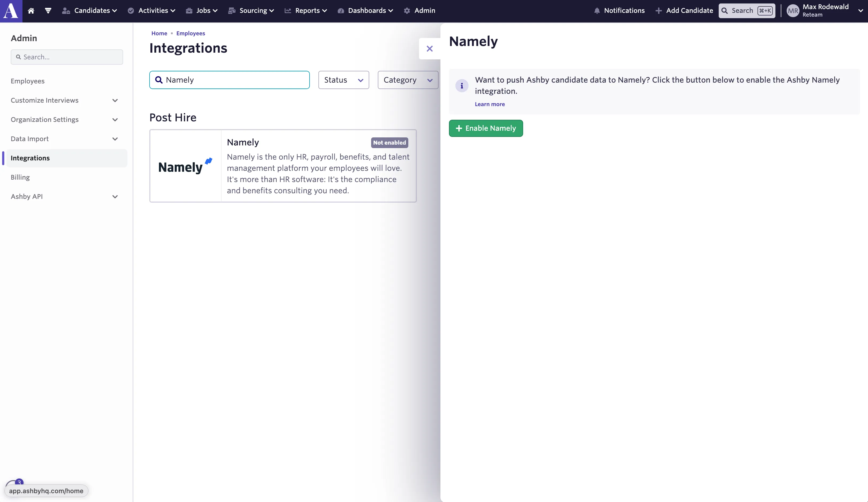The height and width of the screenshot is (502, 868).
Task: Open the Status filter dropdown
Action: pyautogui.click(x=343, y=80)
